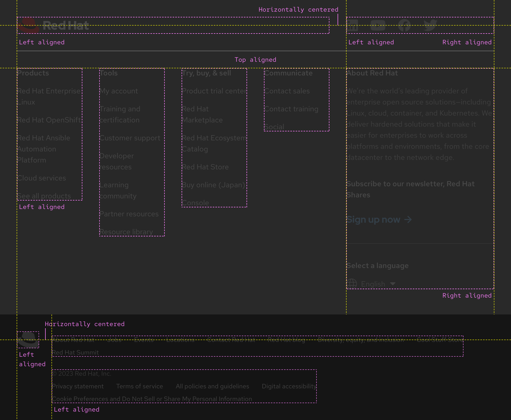Open Red Hat's YouTube channel icon
The height and width of the screenshot is (420, 511).
click(x=378, y=26)
